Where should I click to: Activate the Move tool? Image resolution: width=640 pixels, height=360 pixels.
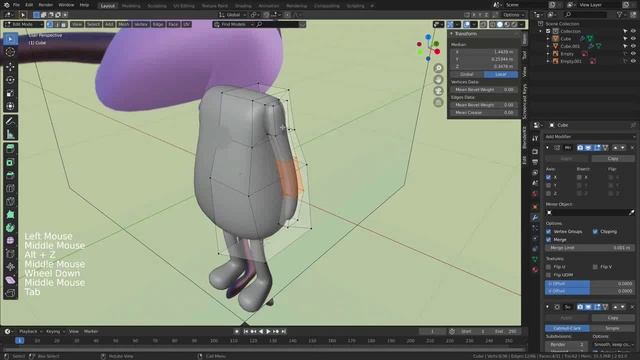point(10,66)
